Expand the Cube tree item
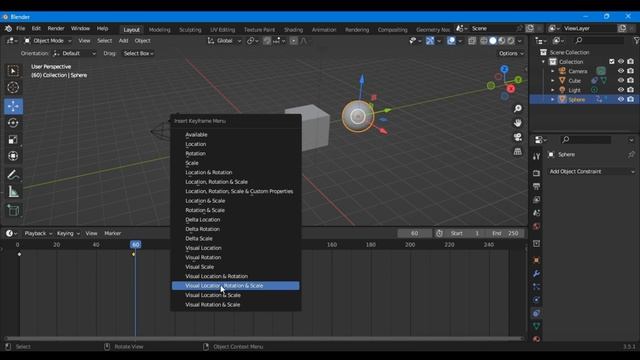 (553, 80)
